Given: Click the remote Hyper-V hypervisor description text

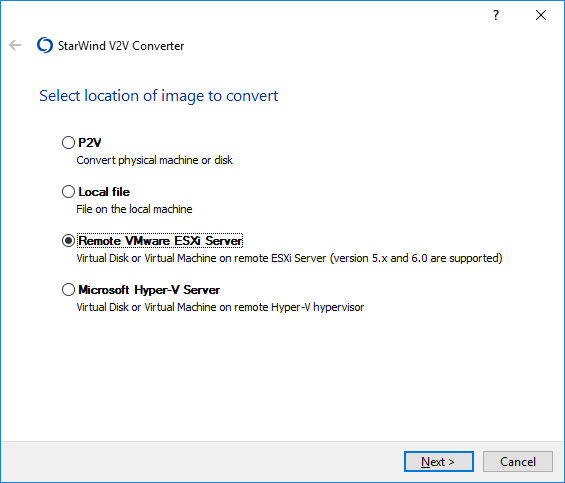Looking at the screenshot, I should pyautogui.click(x=220, y=307).
